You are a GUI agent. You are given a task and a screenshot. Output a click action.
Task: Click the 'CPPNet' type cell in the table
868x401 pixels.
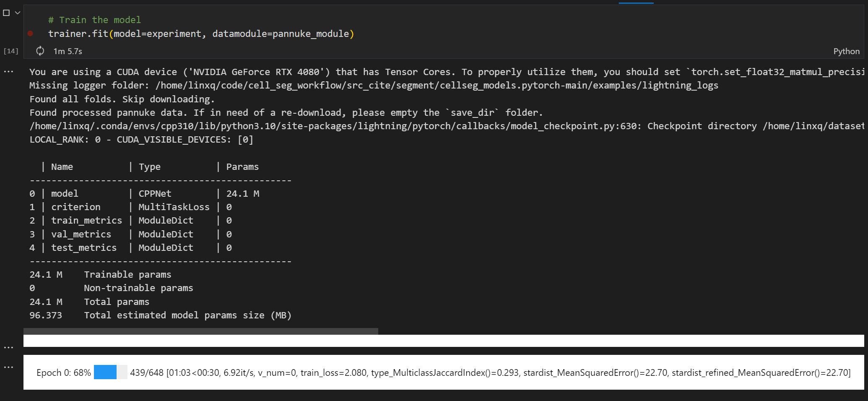tap(155, 193)
